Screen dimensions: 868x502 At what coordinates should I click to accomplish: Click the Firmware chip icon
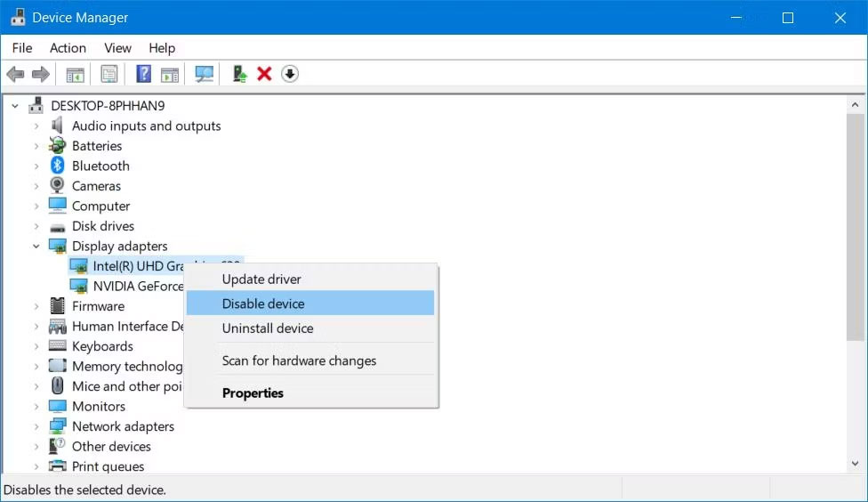click(57, 306)
